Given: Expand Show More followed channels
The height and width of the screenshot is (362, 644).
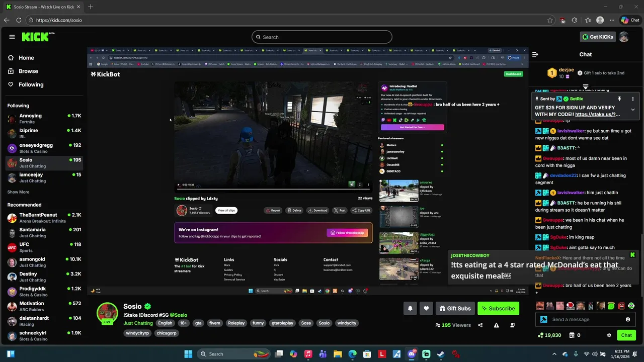Looking at the screenshot, I should pos(18,192).
